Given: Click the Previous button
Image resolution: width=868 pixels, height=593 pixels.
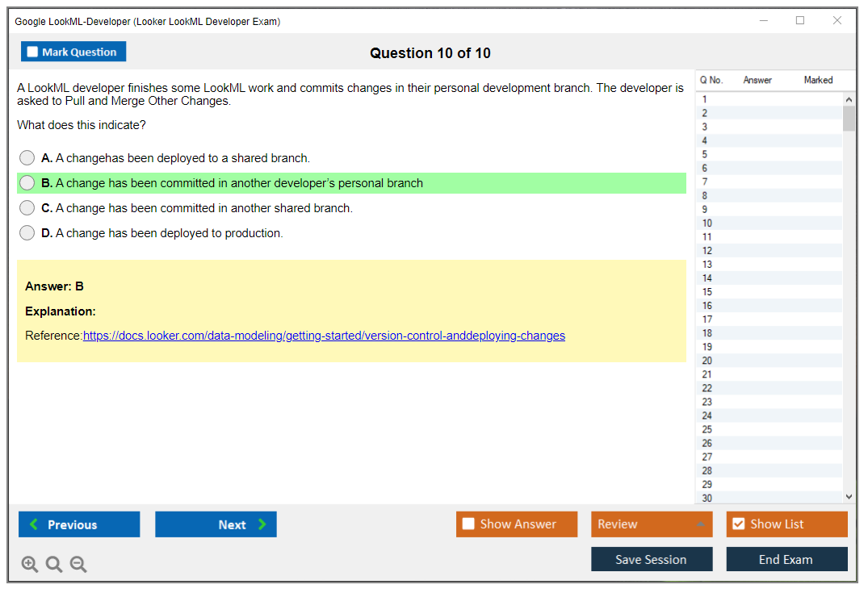Looking at the screenshot, I should click(x=79, y=524).
